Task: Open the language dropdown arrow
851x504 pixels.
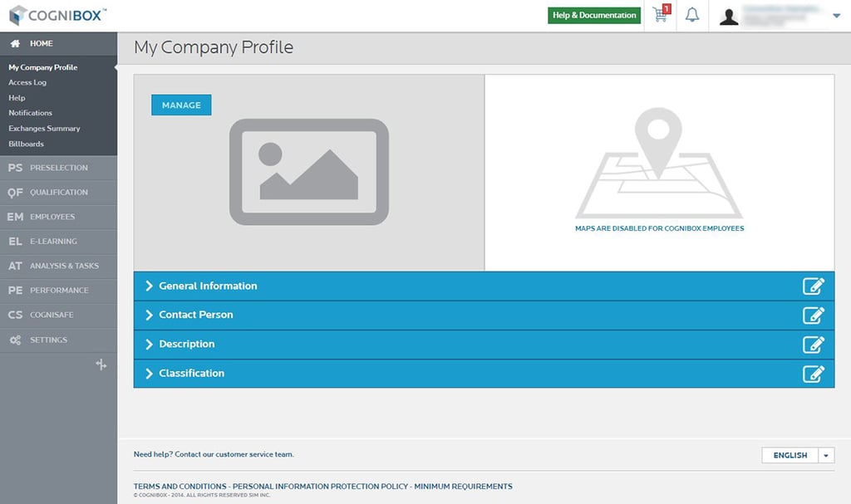Action: pyautogui.click(x=826, y=455)
